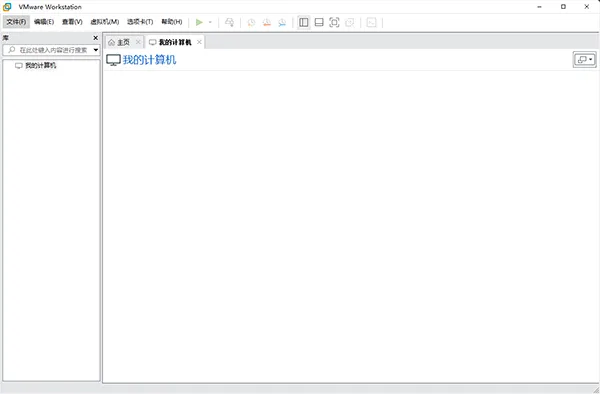Click the Unity mode toolbar icon
The image size is (600, 394).
pyautogui.click(x=349, y=22)
